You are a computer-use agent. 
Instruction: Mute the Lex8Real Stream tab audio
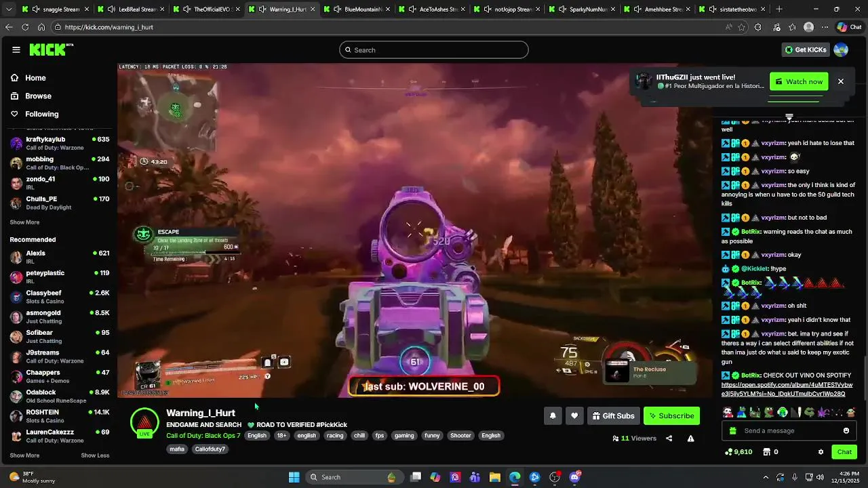point(111,9)
